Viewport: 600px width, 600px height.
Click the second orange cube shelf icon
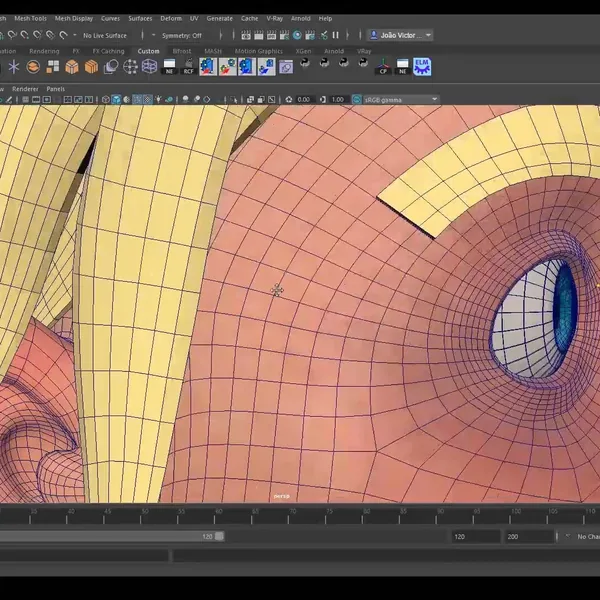pyautogui.click(x=91, y=67)
